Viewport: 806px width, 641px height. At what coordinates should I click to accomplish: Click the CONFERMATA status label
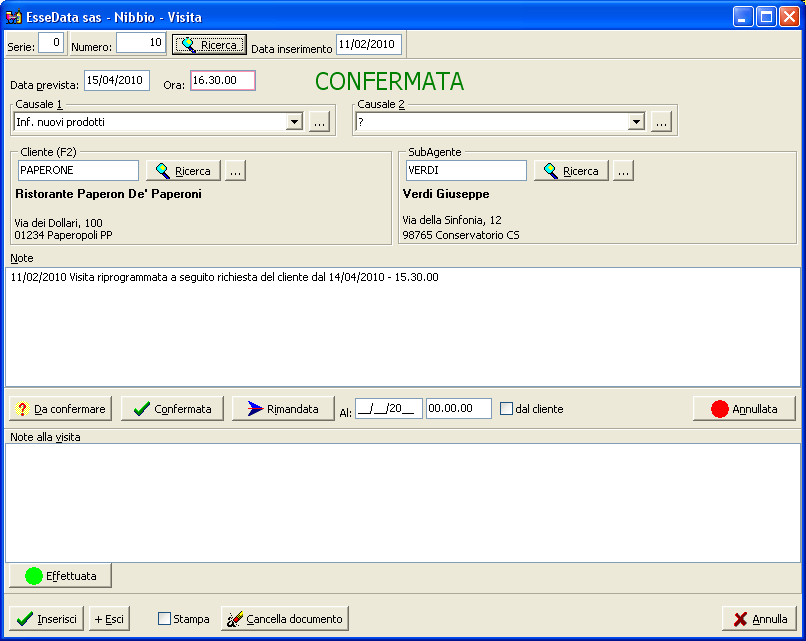coord(389,81)
